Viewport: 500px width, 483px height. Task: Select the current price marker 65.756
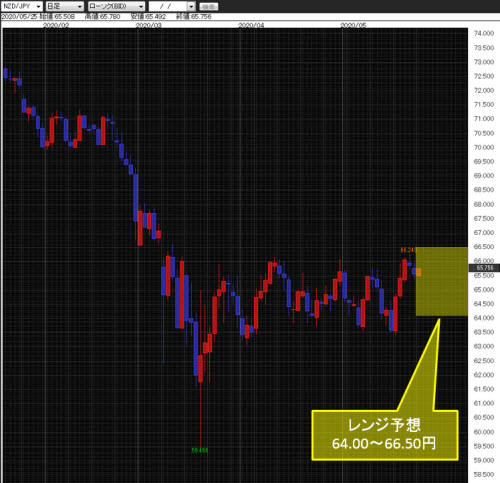(x=484, y=268)
